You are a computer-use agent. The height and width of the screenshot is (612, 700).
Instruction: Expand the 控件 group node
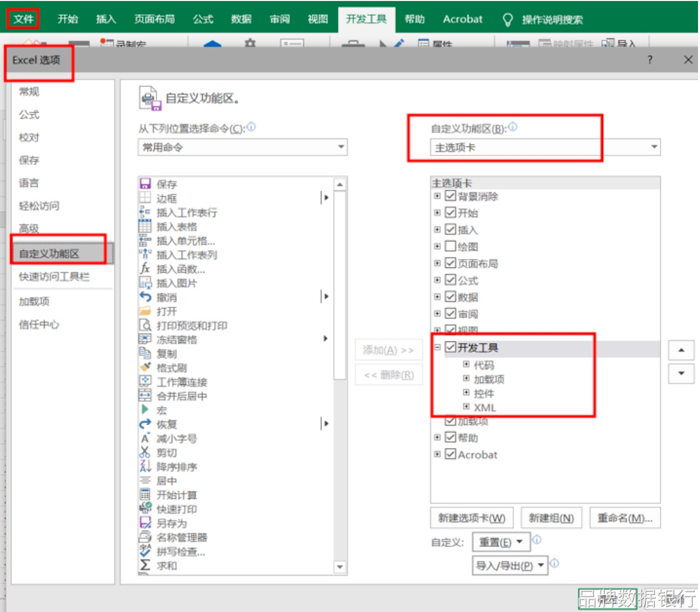466,393
